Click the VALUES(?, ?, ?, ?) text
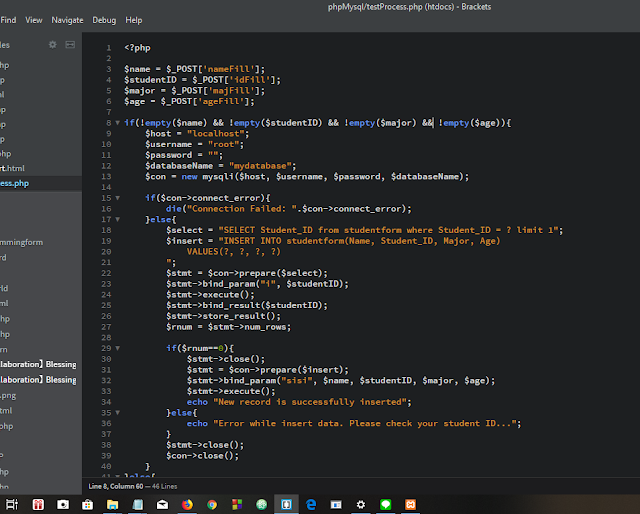 [234, 251]
